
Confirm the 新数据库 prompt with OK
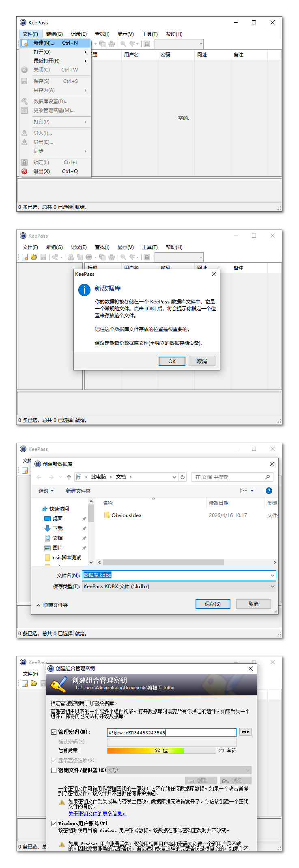[x=172, y=361]
